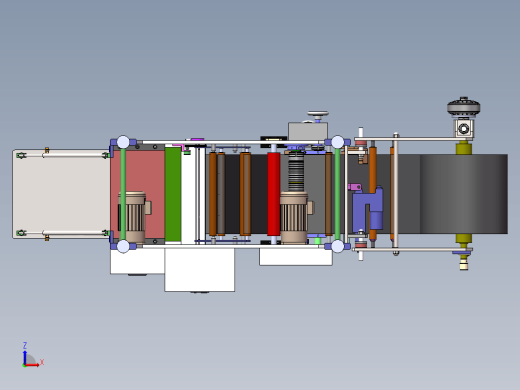520x390 pixels.
Task: Select the blue bracket beside the orange roller
Action: [x=368, y=210]
